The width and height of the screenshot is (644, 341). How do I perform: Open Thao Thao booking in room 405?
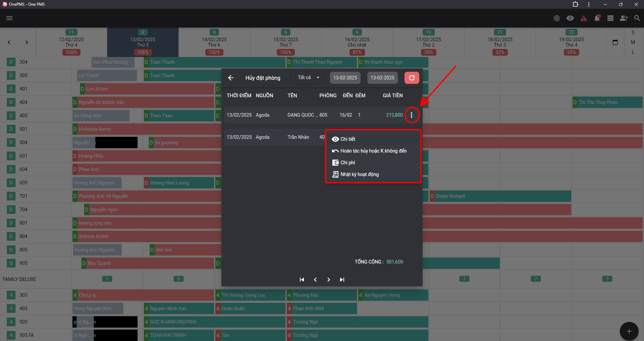(x=179, y=116)
